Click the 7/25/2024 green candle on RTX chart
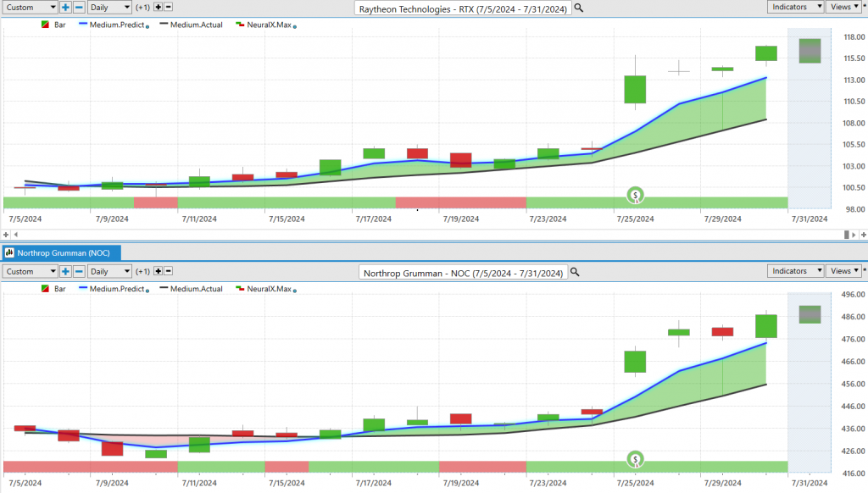 click(635, 89)
